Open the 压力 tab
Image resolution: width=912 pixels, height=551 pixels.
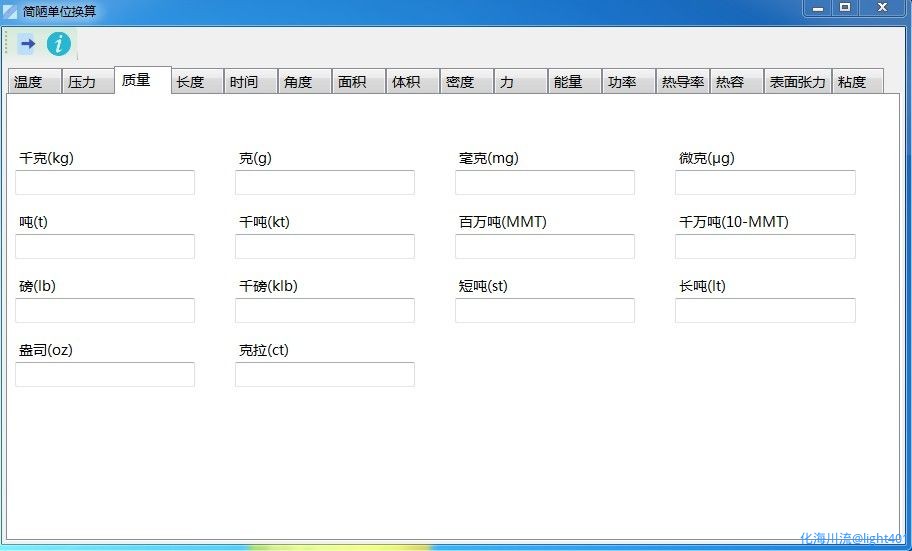(x=87, y=82)
